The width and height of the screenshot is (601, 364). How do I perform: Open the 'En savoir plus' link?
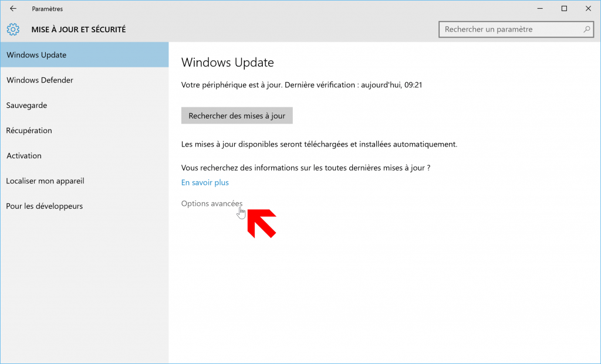[205, 182]
